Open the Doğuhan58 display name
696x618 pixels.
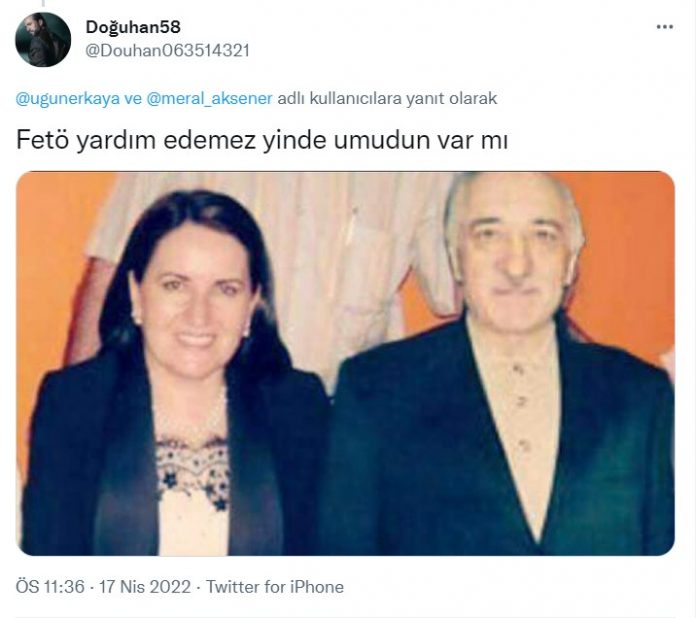click(x=133, y=27)
